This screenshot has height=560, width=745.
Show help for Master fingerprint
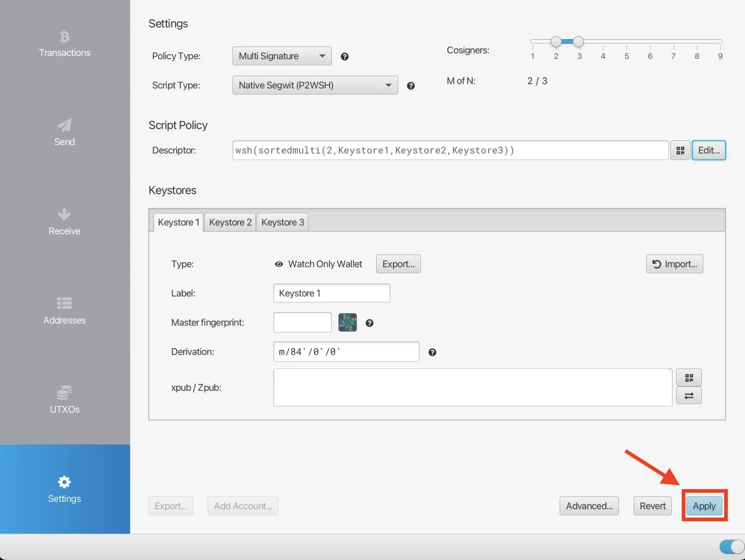(x=369, y=323)
